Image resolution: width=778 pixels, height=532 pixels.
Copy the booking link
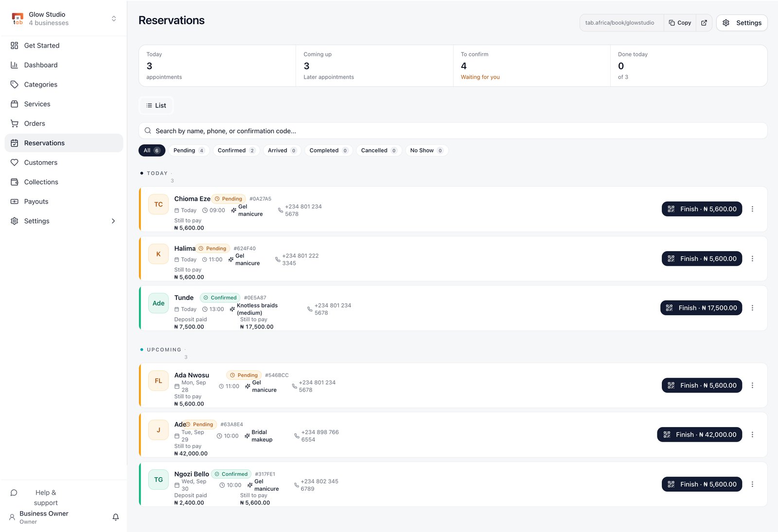(680, 23)
